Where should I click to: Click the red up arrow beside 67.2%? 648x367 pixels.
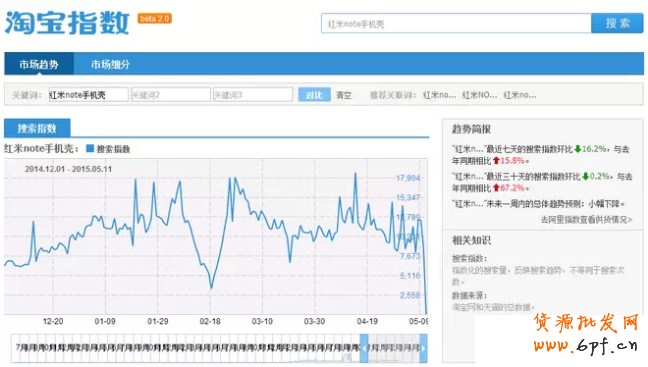tap(496, 188)
